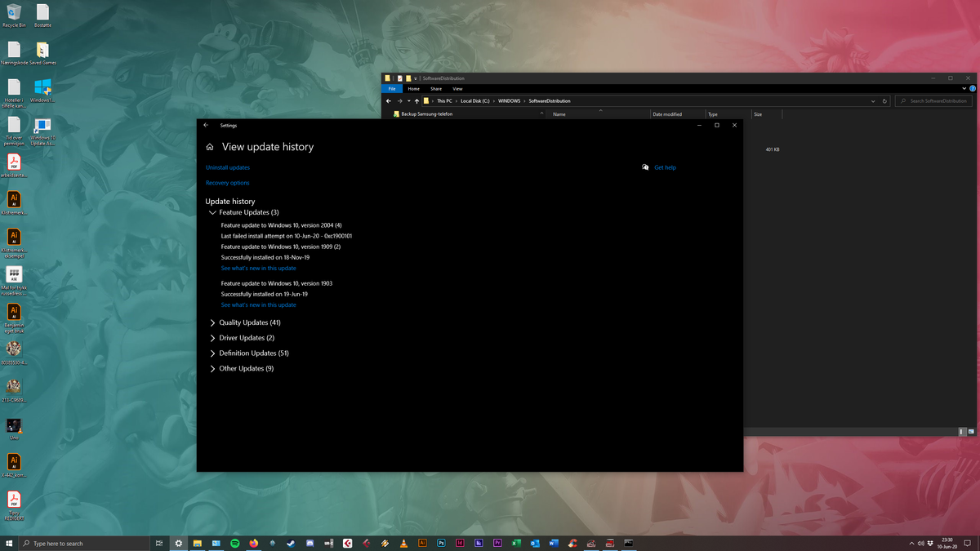Click Explorer's forward navigation arrow
The image size is (980, 551).
pyautogui.click(x=399, y=101)
